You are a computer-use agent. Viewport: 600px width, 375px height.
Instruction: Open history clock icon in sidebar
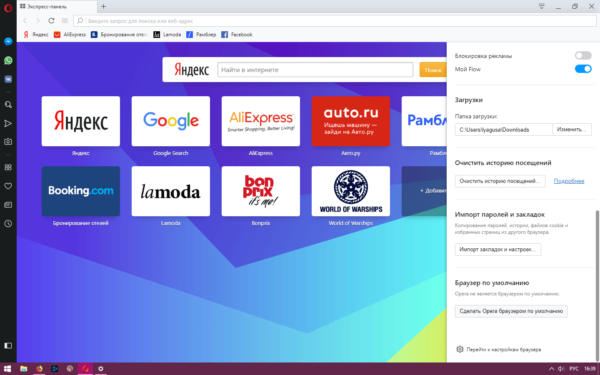tap(8, 223)
